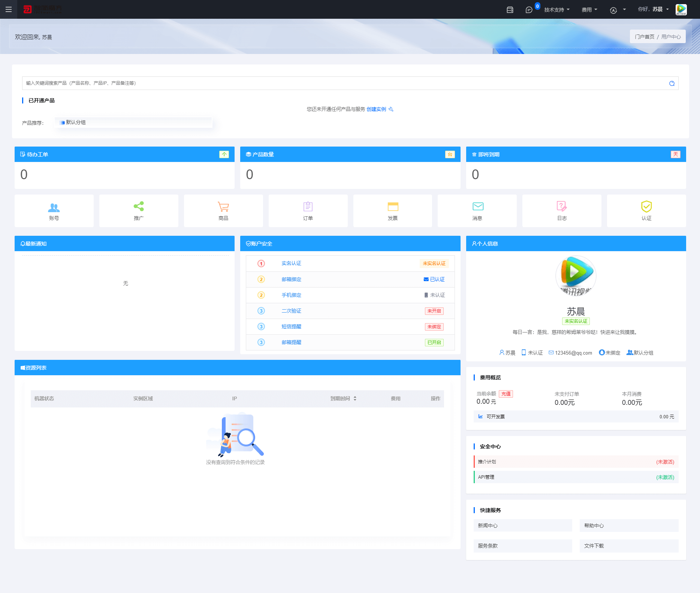Viewport: 700px width, 593px height.
Task: Open the 消息 envelope icon tile
Action: coord(477,211)
